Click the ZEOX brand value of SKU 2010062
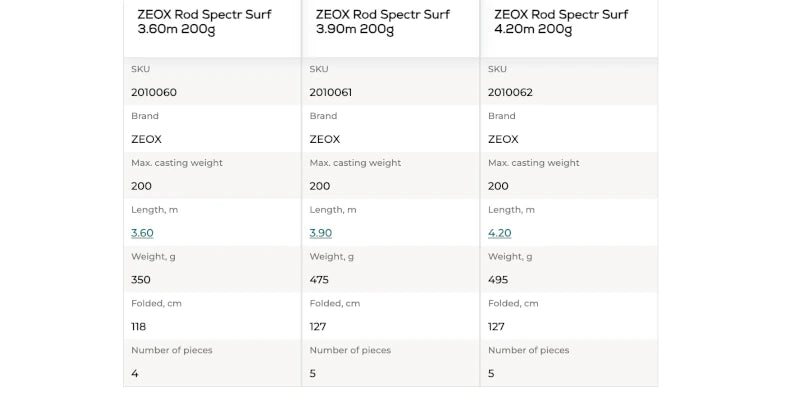This screenshot has height=400, width=800. 503,140
